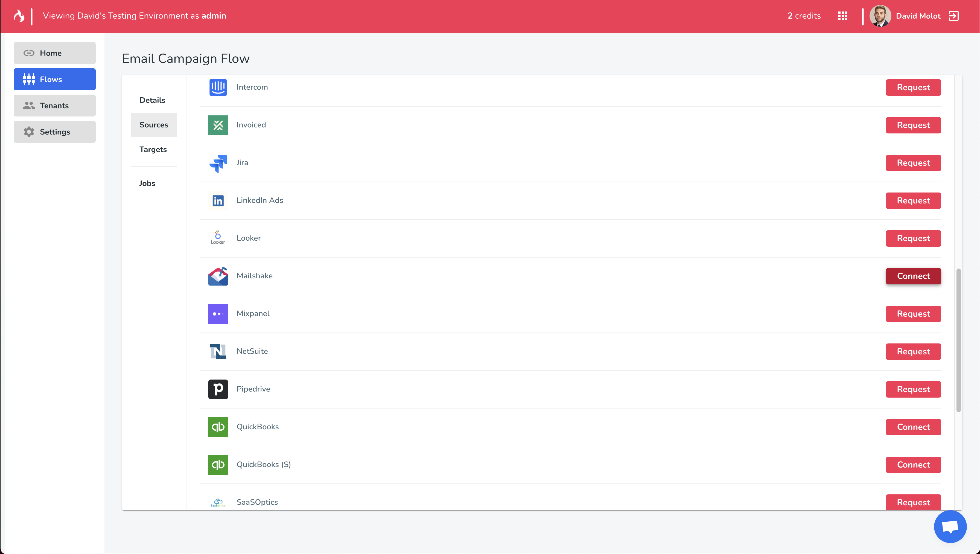Click the logout icon beside David Molot

click(x=954, y=16)
